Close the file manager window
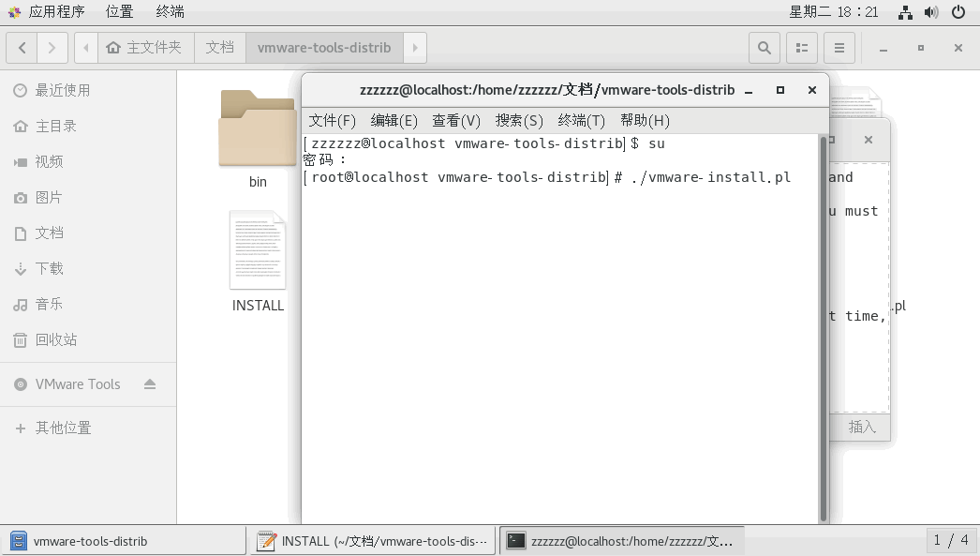Image resolution: width=980 pixels, height=556 pixels. (x=958, y=48)
